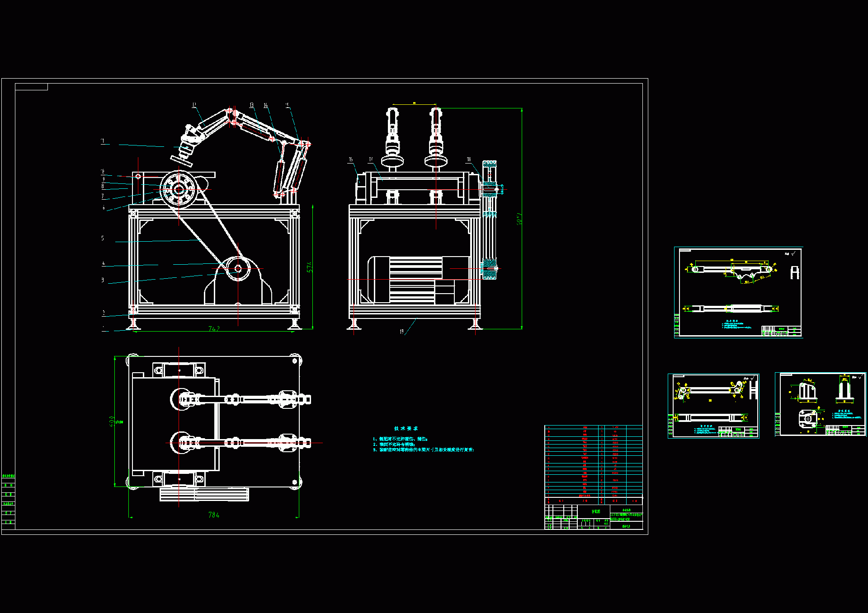Screen dimensions: 868x613
Task: Click the 742 width dimension text
Action: (214, 329)
